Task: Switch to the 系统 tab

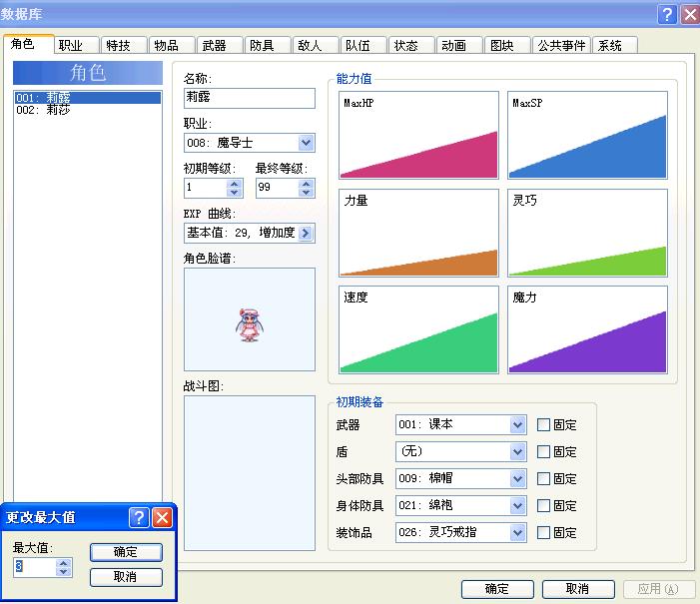Action: tap(615, 46)
